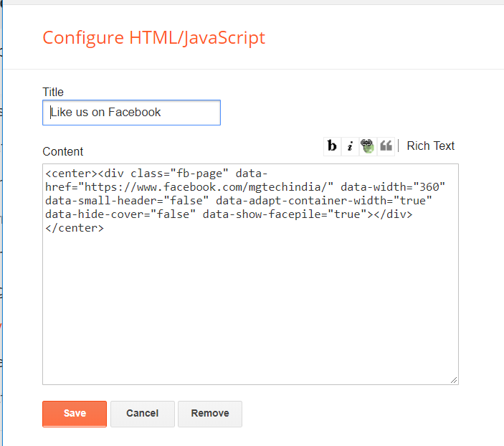Screen dimensions: 504x446
Task: Click Remove to delete the widget
Action: [209, 413]
